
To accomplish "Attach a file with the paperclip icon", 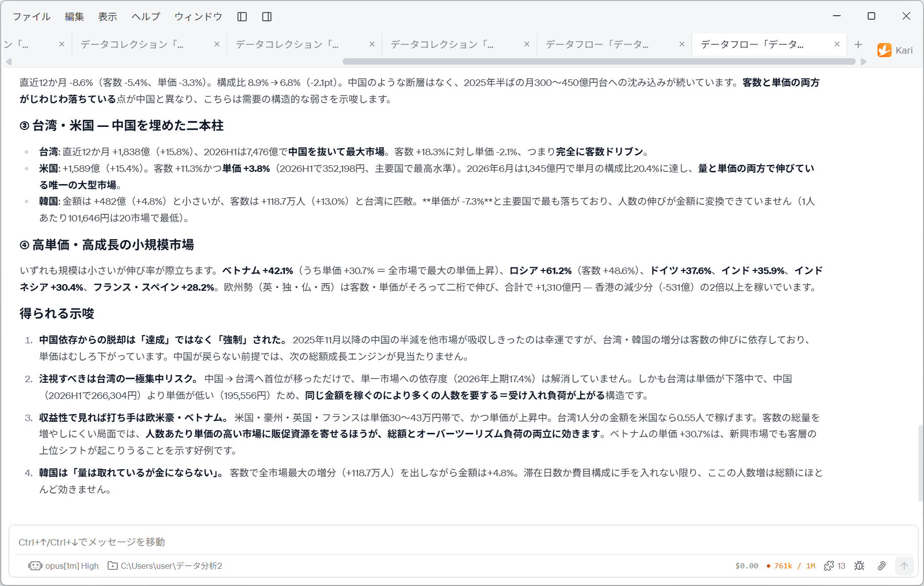I will [x=882, y=566].
